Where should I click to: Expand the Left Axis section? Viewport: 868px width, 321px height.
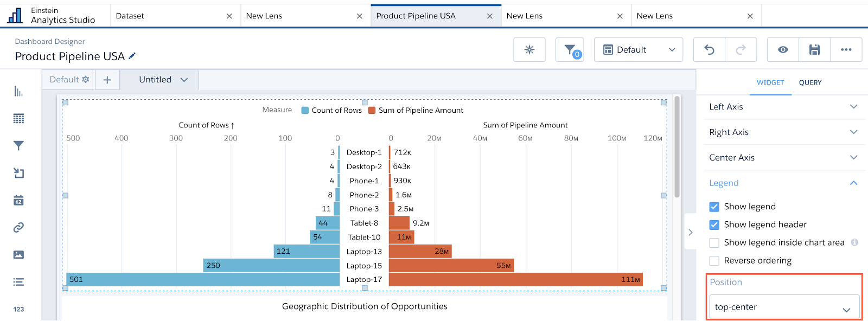[783, 107]
